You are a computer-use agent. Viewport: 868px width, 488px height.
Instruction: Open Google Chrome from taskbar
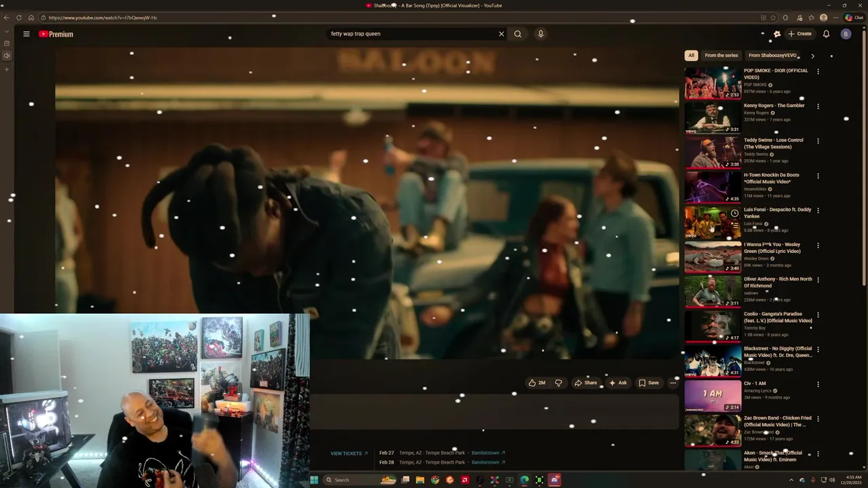[x=435, y=480]
